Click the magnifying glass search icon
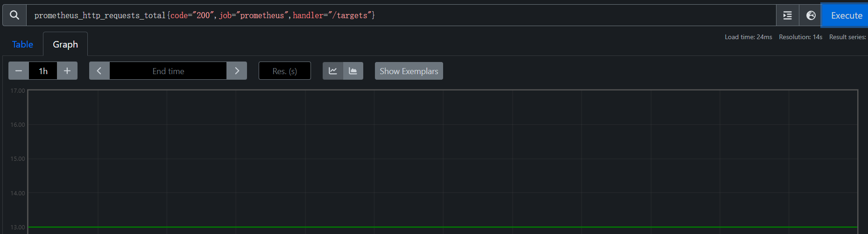The image size is (868, 234). (14, 15)
